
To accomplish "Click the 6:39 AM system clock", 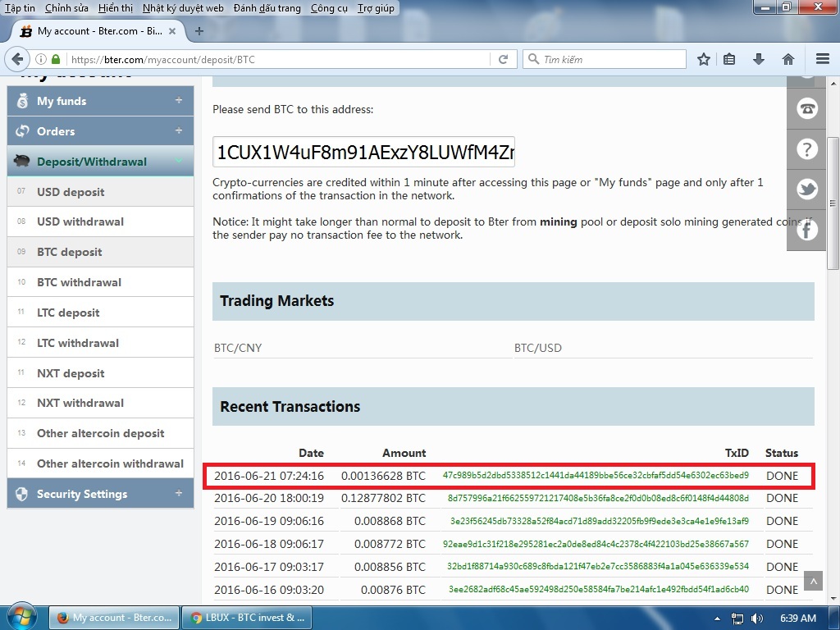I will [797, 619].
